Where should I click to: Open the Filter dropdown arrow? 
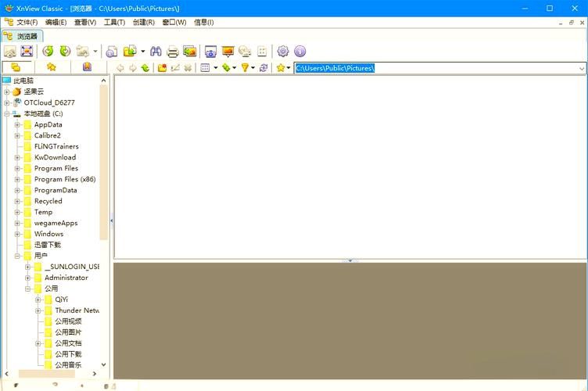point(253,68)
